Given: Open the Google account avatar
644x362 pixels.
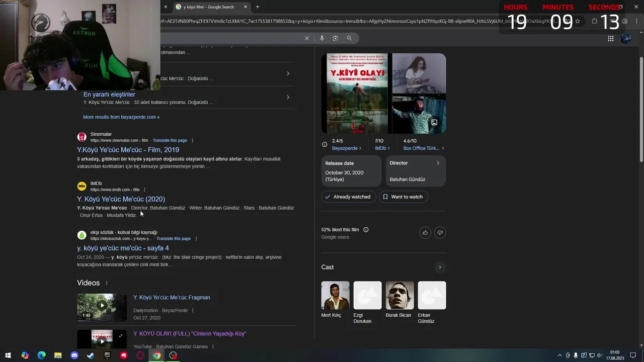Looking at the screenshot, I should 626,38.
